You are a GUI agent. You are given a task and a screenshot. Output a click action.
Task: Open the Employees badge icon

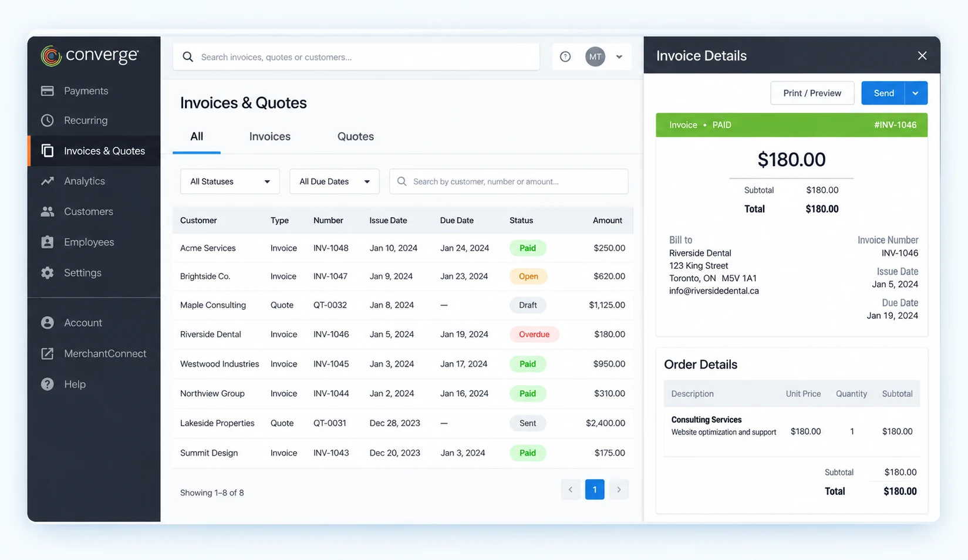point(48,242)
